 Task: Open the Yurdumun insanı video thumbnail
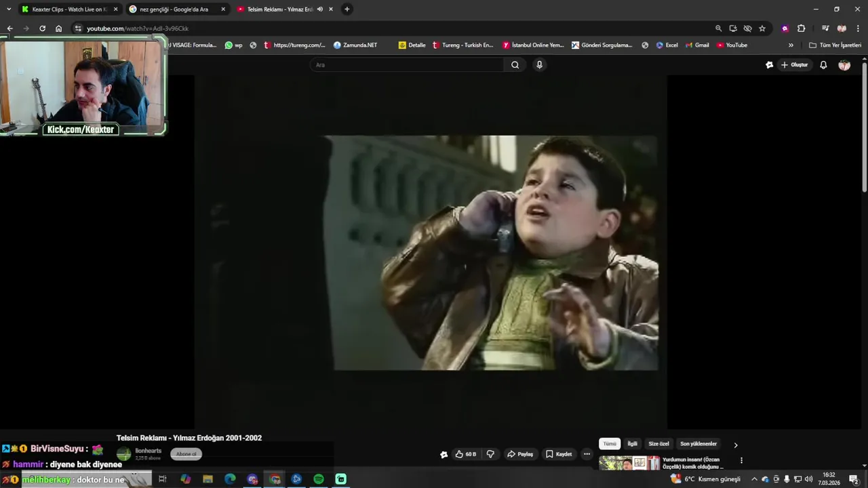coord(629,464)
